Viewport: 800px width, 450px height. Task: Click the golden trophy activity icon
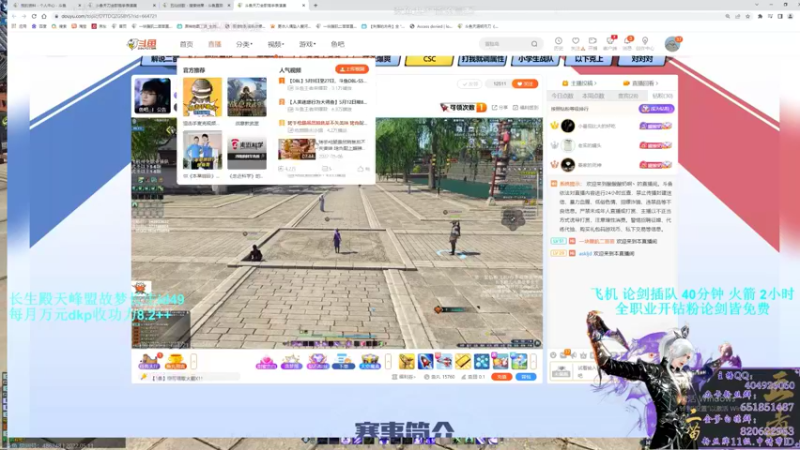coord(176,361)
